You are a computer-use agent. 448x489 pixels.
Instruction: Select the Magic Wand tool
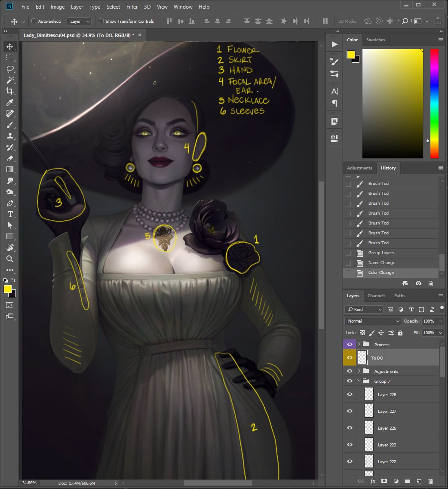pos(9,80)
